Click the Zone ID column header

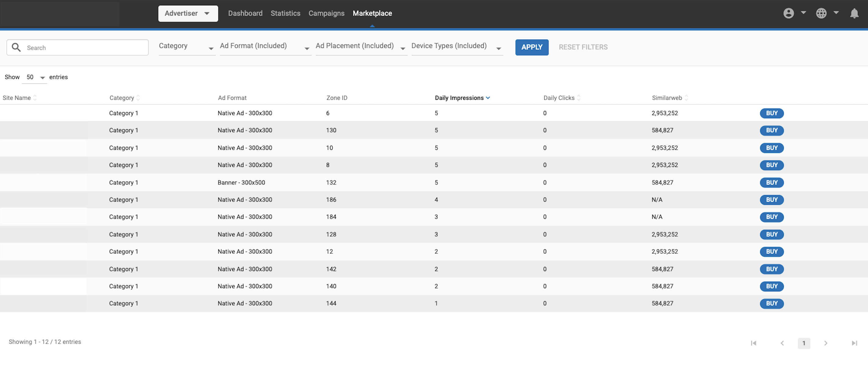[x=337, y=98]
